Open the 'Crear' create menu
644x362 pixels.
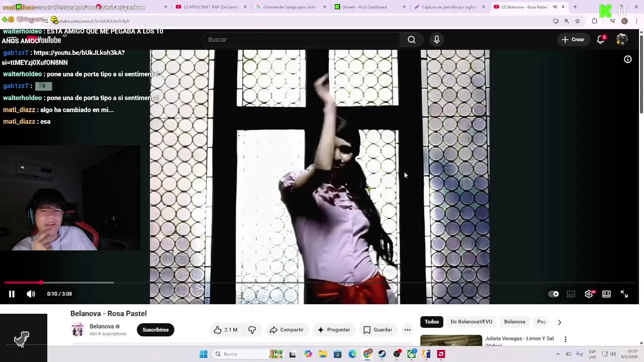[573, 40]
